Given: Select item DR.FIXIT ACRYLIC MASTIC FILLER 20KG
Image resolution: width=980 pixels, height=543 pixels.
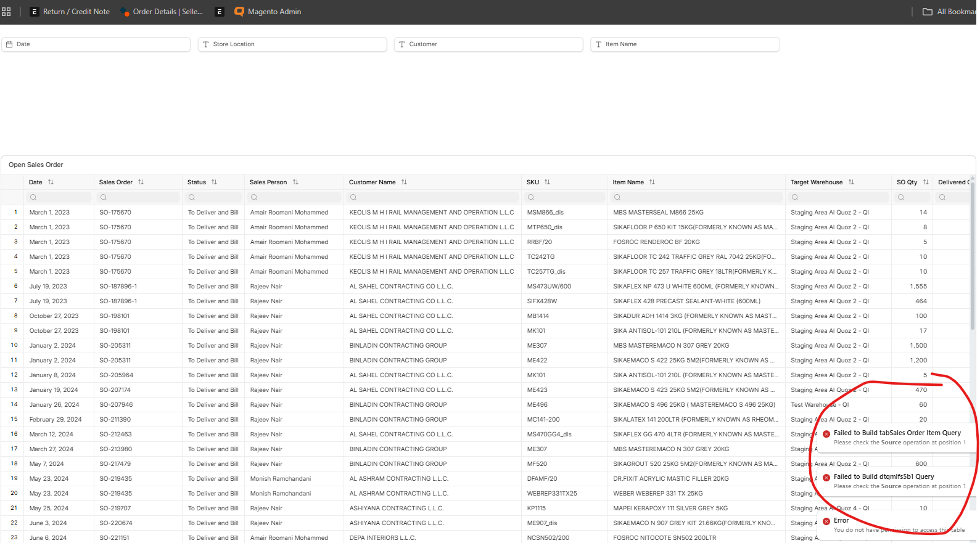Looking at the screenshot, I should pyautogui.click(x=671, y=479).
